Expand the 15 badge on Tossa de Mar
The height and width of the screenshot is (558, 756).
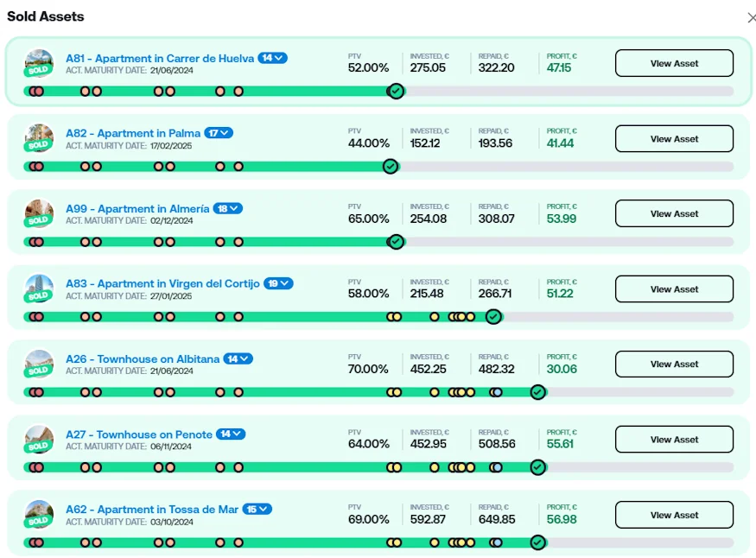[257, 510]
